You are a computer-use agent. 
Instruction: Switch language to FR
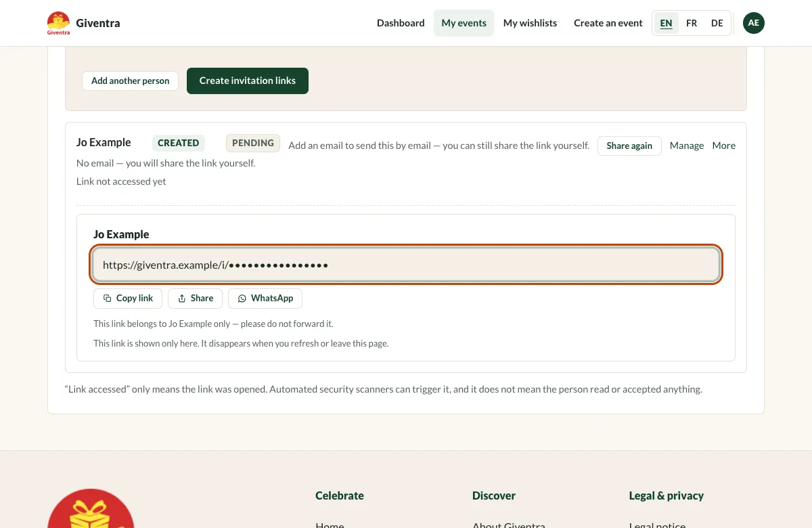click(692, 23)
